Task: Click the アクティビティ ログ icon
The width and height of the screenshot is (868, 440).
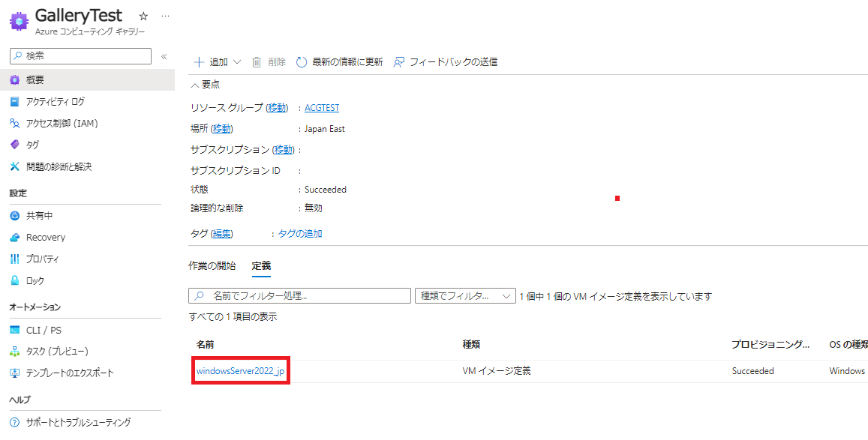Action: [15, 102]
